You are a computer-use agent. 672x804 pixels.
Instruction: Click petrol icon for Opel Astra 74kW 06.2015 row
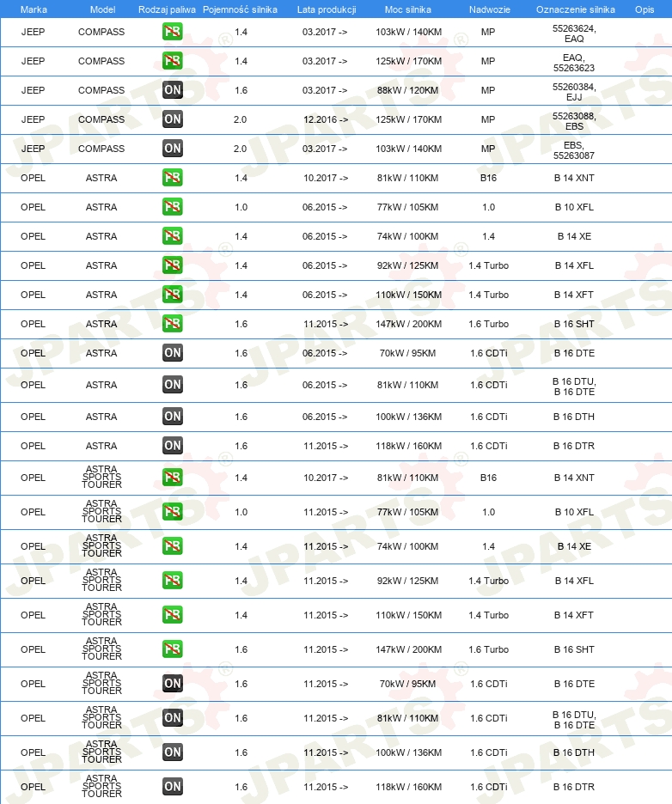[173, 236]
